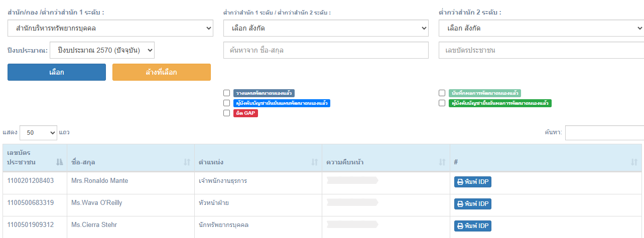Click progress bar in Ms.Wava O'Reilly row

point(352,202)
